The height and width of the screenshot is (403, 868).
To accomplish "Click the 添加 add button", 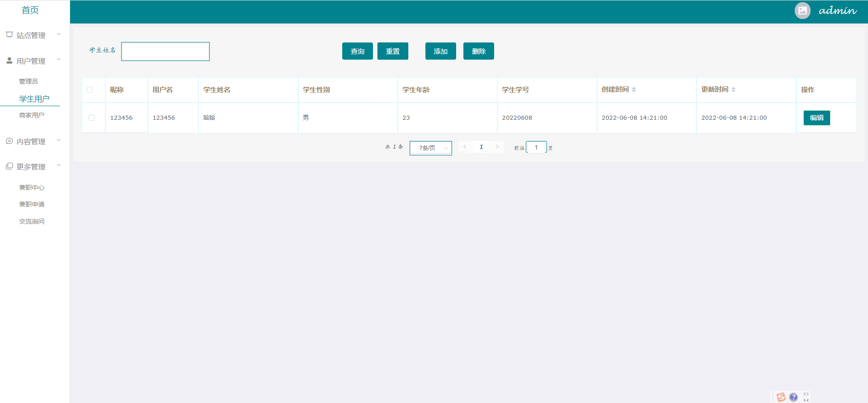I will (441, 51).
